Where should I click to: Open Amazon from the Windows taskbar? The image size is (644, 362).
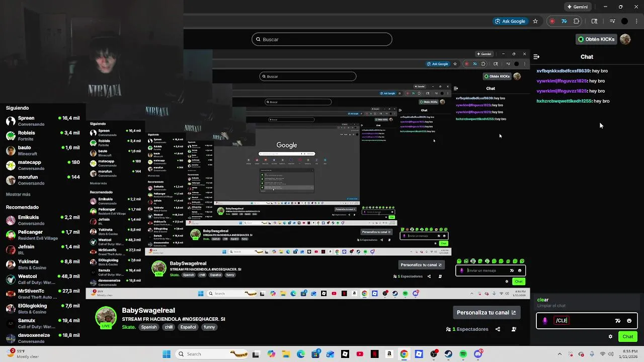[x=389, y=354]
